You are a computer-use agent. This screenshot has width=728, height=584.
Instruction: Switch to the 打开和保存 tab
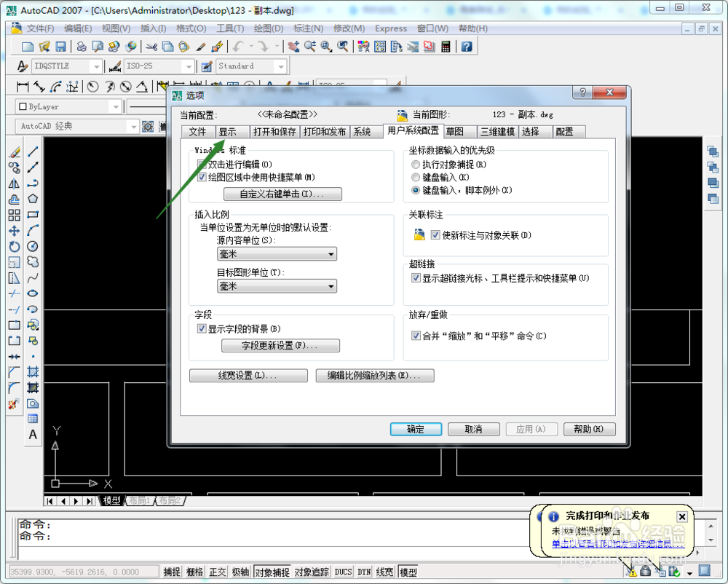pyautogui.click(x=275, y=132)
